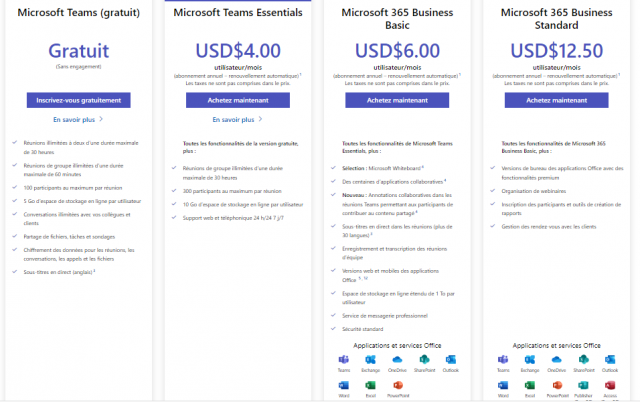640x402 pixels.
Task: Click the Exchange icon under Business Basic
Action: 370,360
